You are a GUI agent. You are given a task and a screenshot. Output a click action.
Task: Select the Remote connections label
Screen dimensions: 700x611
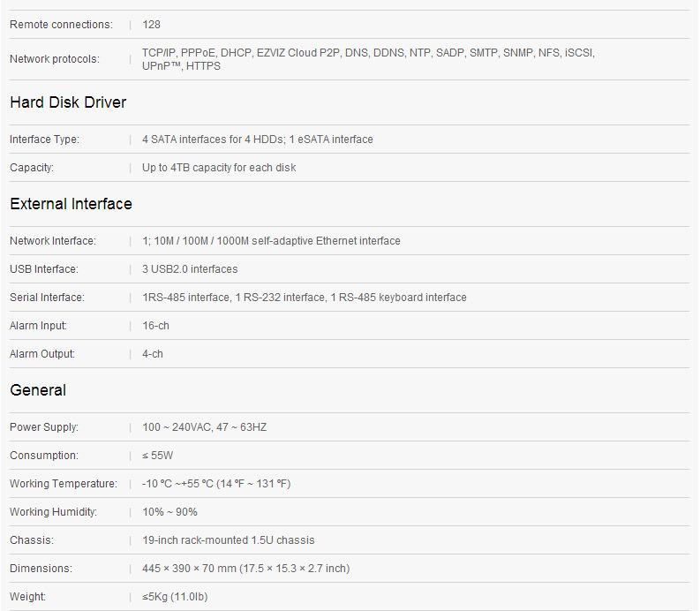(61, 25)
